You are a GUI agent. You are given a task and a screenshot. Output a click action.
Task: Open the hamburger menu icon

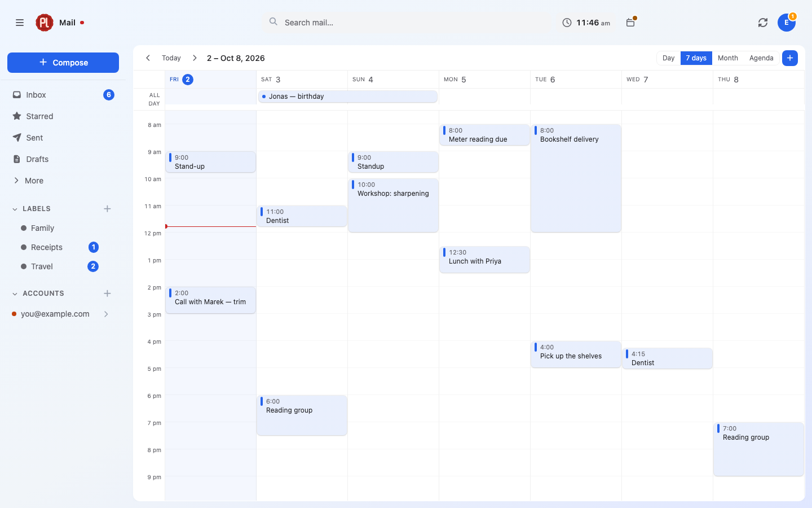coord(20,23)
